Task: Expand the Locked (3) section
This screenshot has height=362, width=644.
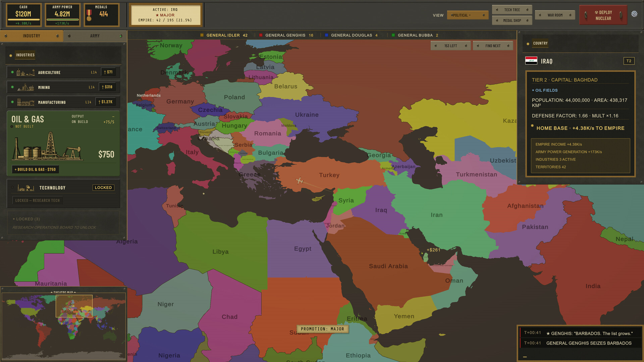Action: (63, 223)
